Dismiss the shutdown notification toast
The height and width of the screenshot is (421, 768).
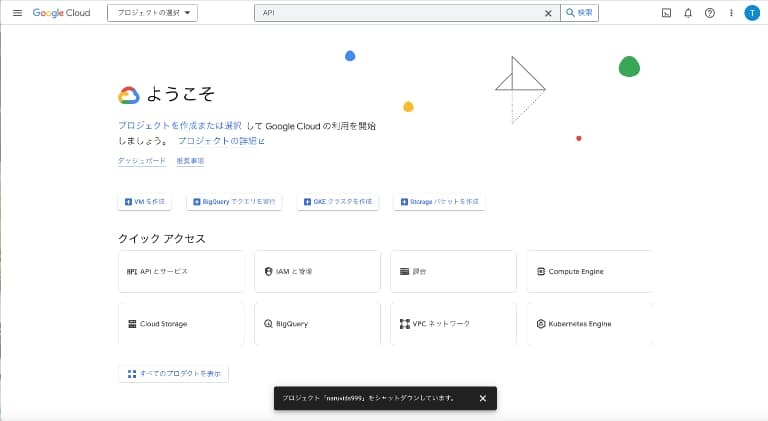coord(482,398)
